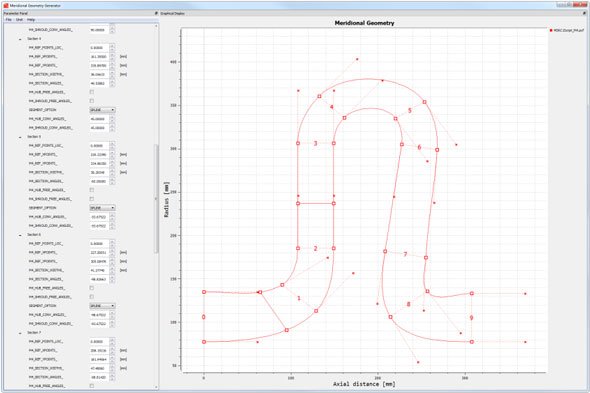Viewport: 590px width, 393px height.
Task: Select section label 1 in the plot
Action: [299, 298]
